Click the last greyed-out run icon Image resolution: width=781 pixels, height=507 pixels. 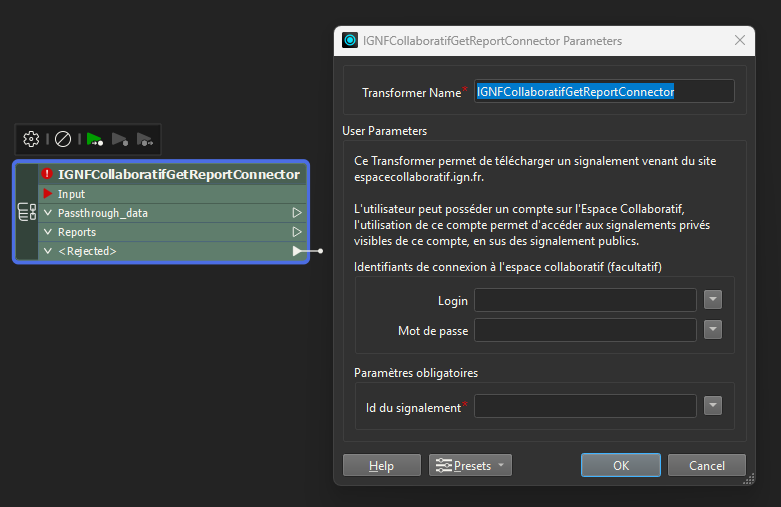tap(145, 139)
